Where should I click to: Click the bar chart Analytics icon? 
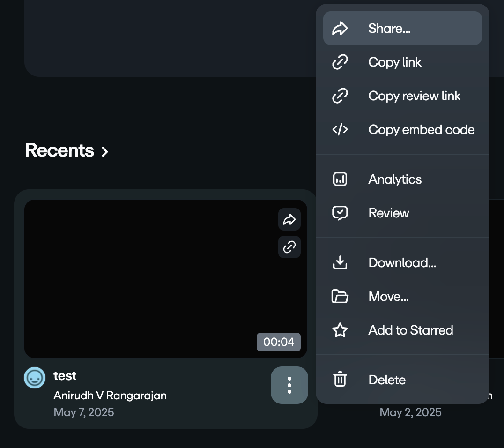coord(340,179)
